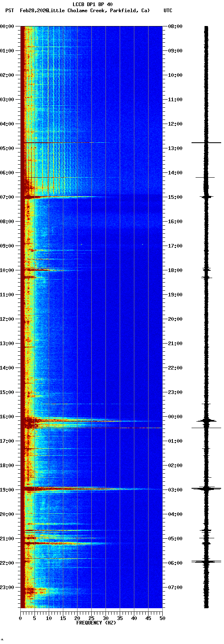The image size is (224, 644).
Task: Select the PST axis label 19:00
Action: pos(6,490)
